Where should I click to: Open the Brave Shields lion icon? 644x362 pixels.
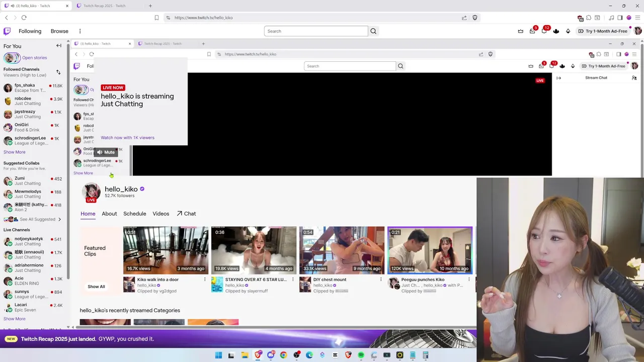474,18
